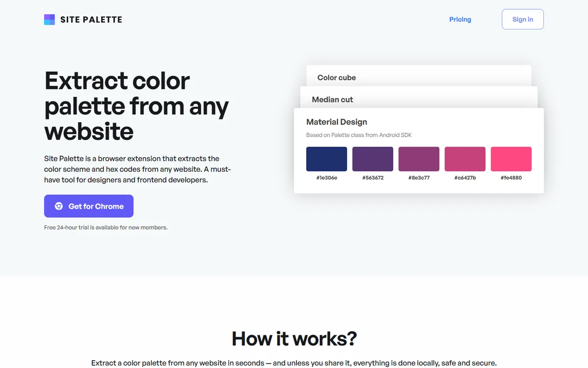This screenshot has width=588, height=368.
Task: Click the 'How it works?' heading
Action: coord(294,339)
